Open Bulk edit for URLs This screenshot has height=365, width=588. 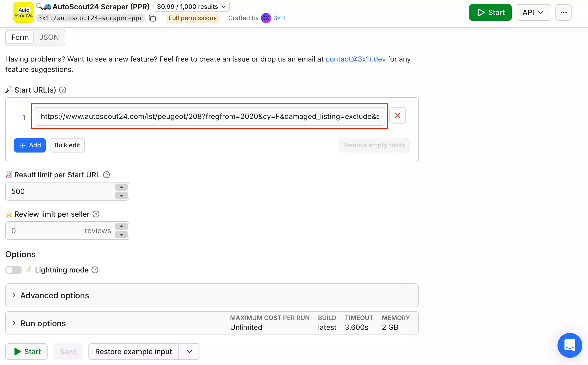click(x=67, y=145)
